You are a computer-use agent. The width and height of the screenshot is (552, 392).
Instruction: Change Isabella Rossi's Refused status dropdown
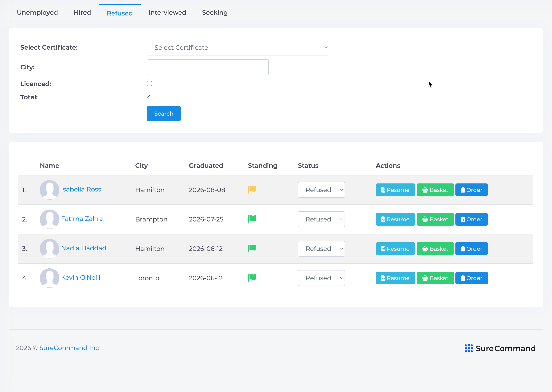coord(321,190)
